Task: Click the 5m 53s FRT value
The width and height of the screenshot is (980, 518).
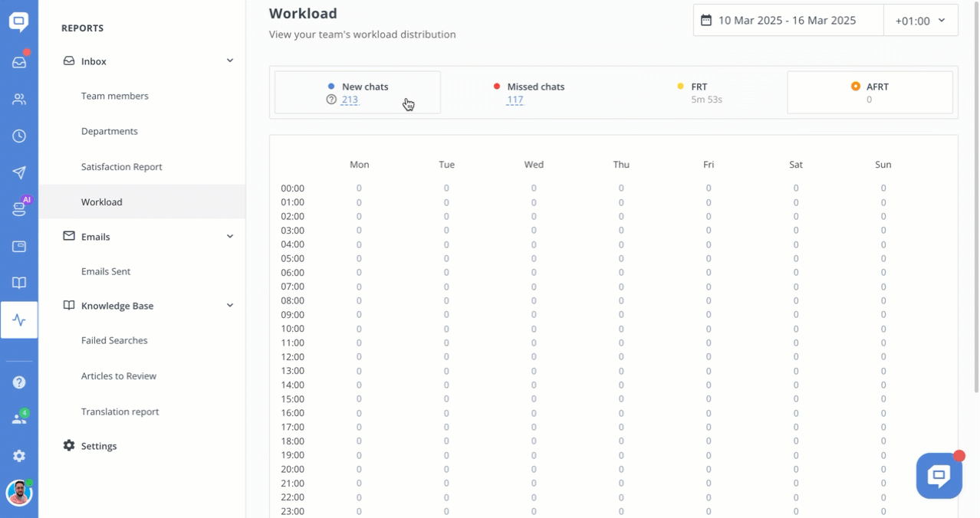Action: (707, 100)
